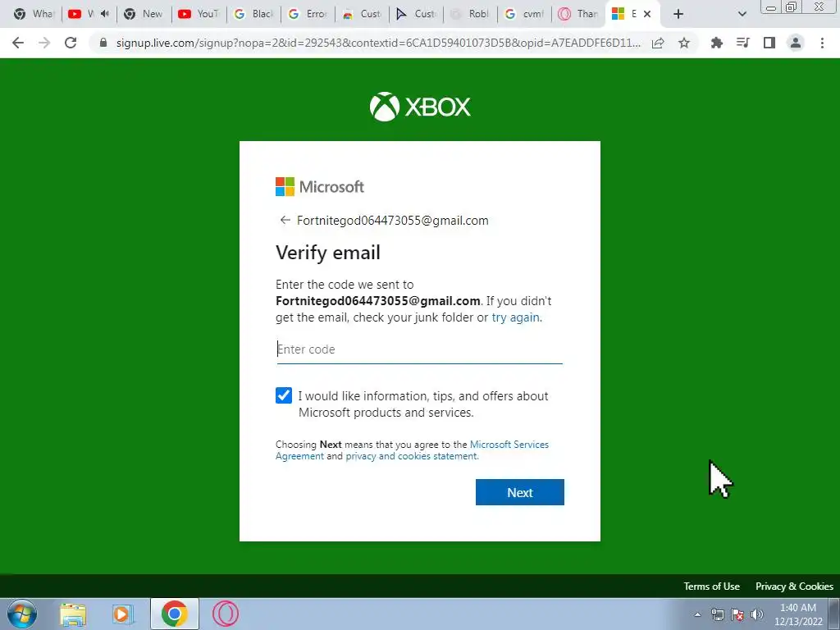
Task: Open the Microsoft Services Agreement link
Action: [509, 445]
